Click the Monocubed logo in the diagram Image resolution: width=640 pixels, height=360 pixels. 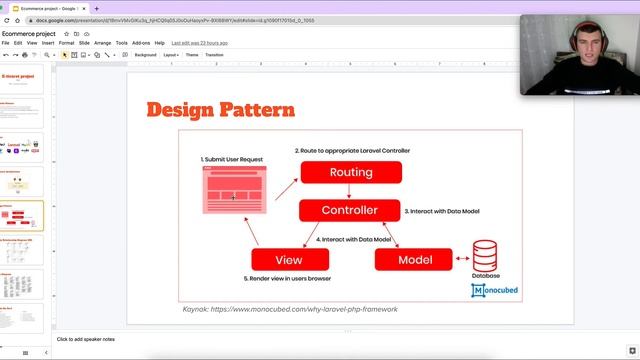[x=494, y=290]
